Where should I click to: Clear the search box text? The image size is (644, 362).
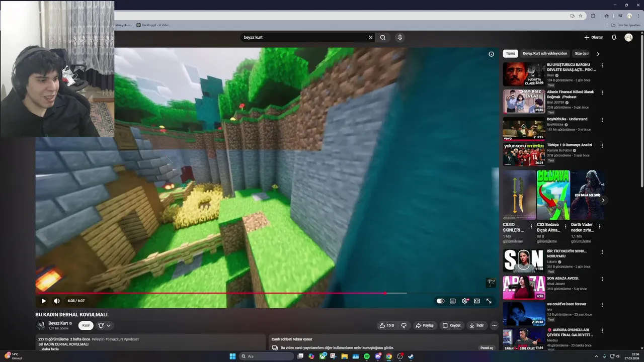[371, 37]
